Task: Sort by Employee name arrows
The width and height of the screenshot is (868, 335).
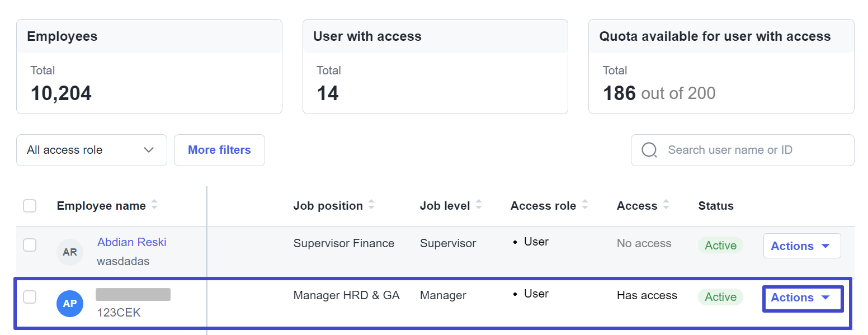Action: [154, 206]
